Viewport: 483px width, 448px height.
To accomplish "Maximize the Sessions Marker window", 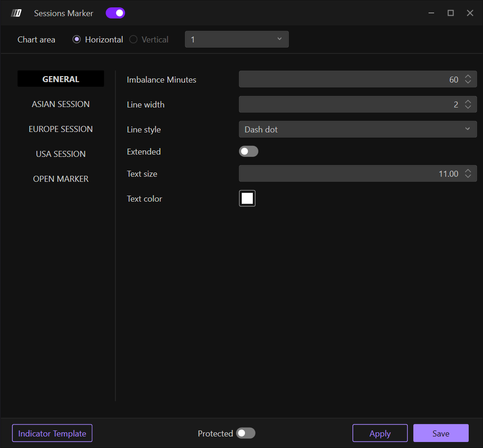I will tap(451, 13).
